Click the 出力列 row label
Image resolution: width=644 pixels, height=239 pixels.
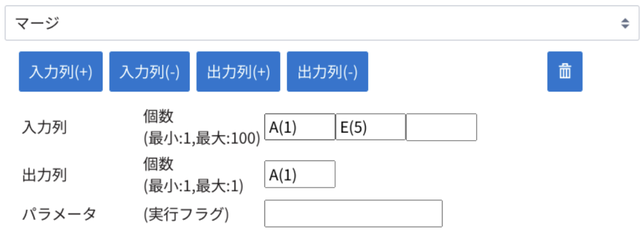(44, 174)
